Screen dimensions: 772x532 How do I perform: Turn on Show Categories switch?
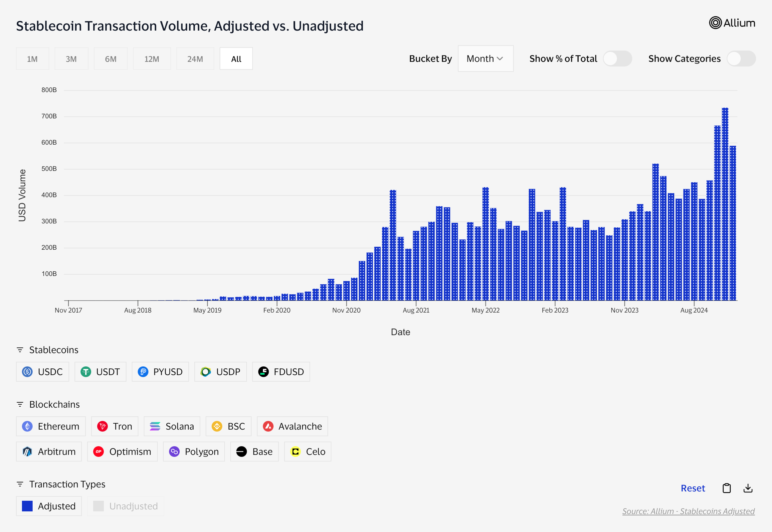point(741,59)
